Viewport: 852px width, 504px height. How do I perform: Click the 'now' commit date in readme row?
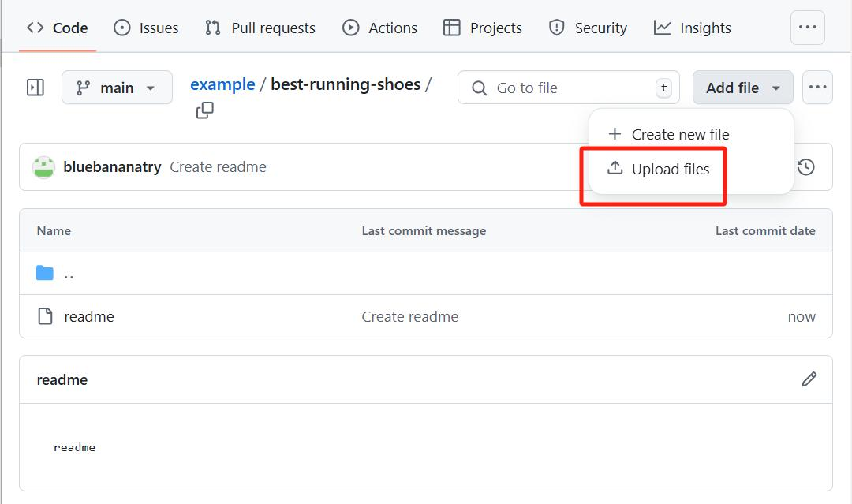click(x=802, y=316)
